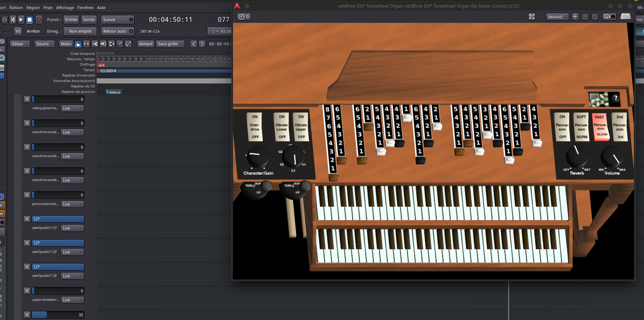Click the Malin smart mode button
This screenshot has width=644, height=320.
66,44
